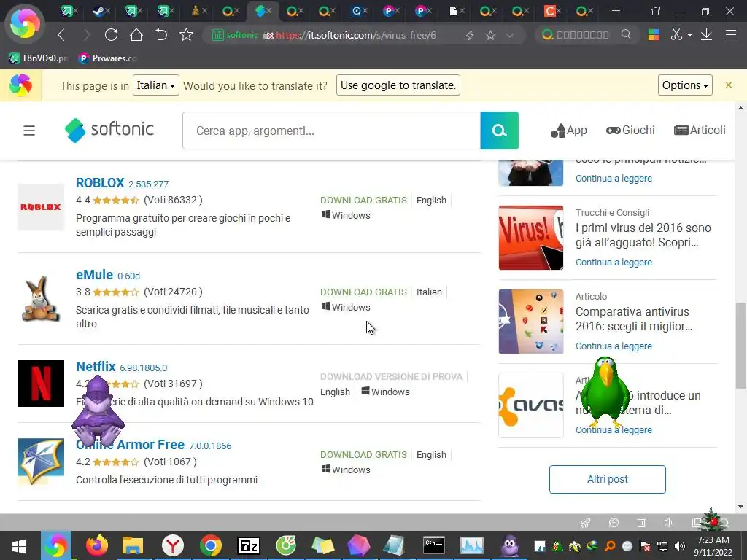Image resolution: width=747 pixels, height=560 pixels.
Task: Open 7-Zip from the taskbar
Action: coord(249,545)
